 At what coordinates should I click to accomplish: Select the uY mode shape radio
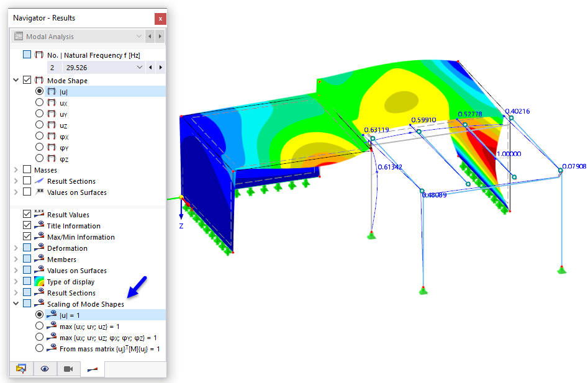click(x=39, y=113)
